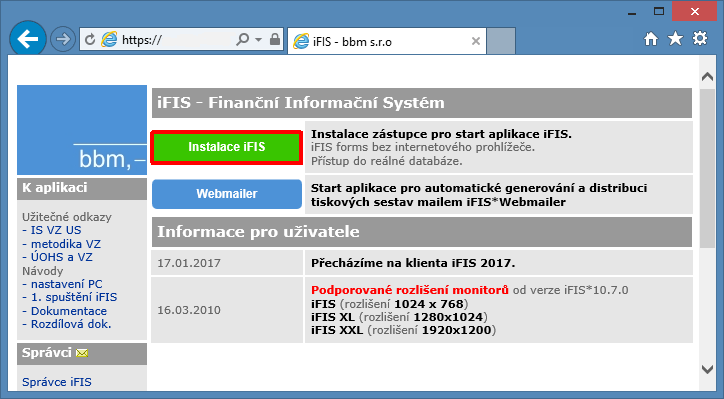Click the Správce iFIS link
This screenshot has height=399, width=724.
tap(57, 382)
